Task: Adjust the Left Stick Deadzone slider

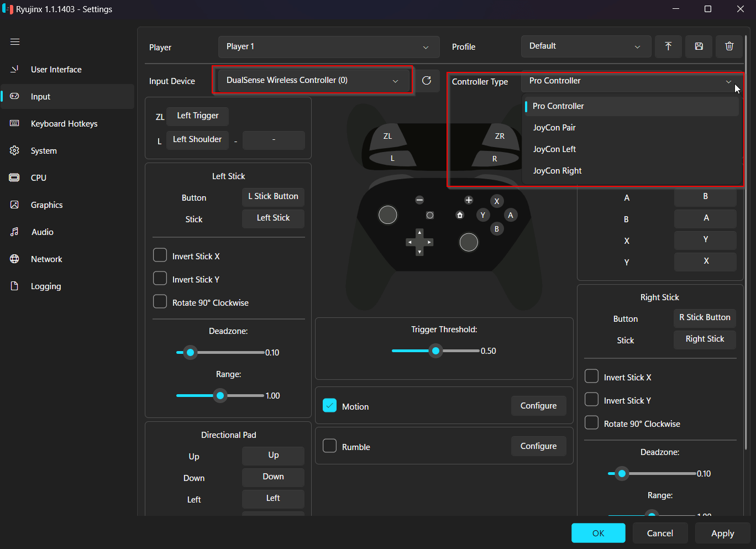Action: 220,352
